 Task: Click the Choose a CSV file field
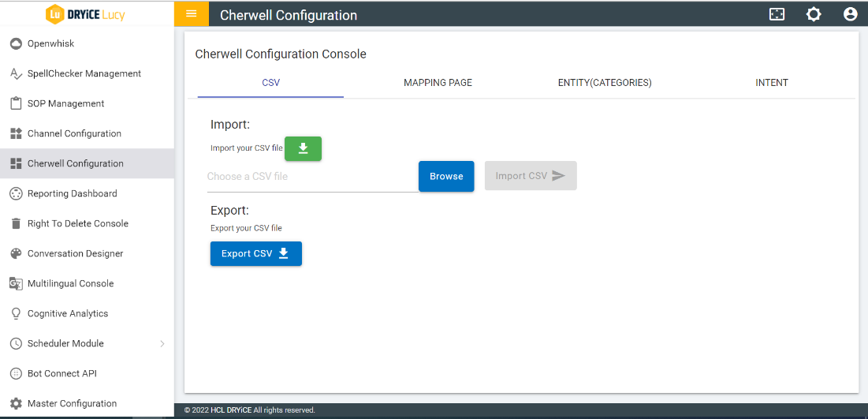[x=313, y=177]
